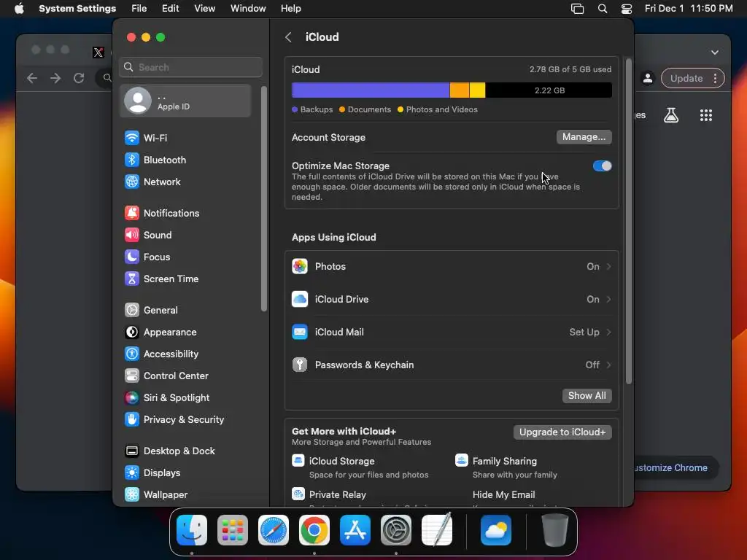
Task: Open App Store from the Dock
Action: tap(355, 530)
